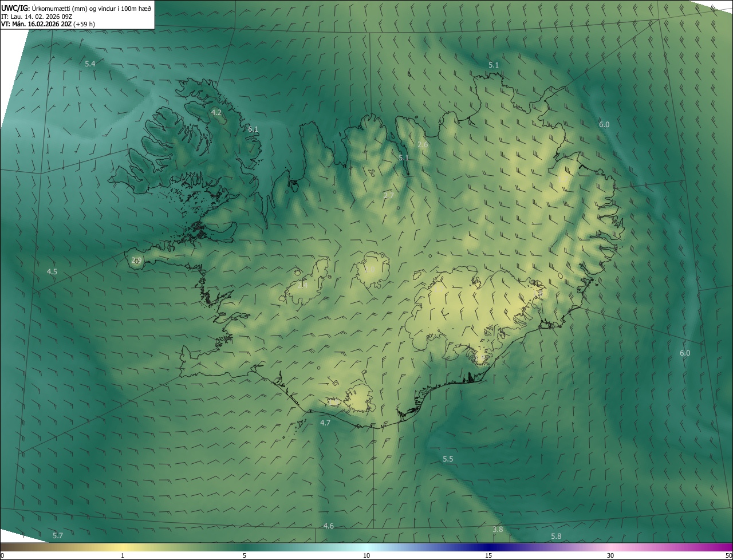Select the 5.8 value label on the map
This screenshot has height=560, width=733.
[x=556, y=536]
